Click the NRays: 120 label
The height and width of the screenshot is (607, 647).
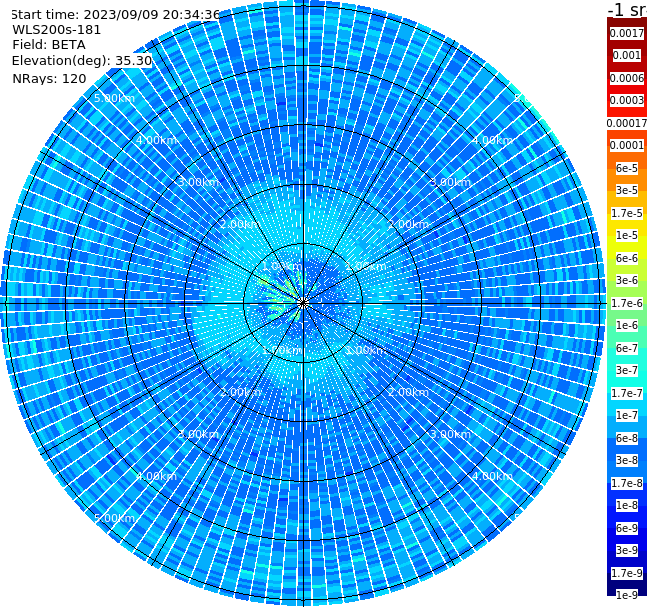tap(49, 78)
